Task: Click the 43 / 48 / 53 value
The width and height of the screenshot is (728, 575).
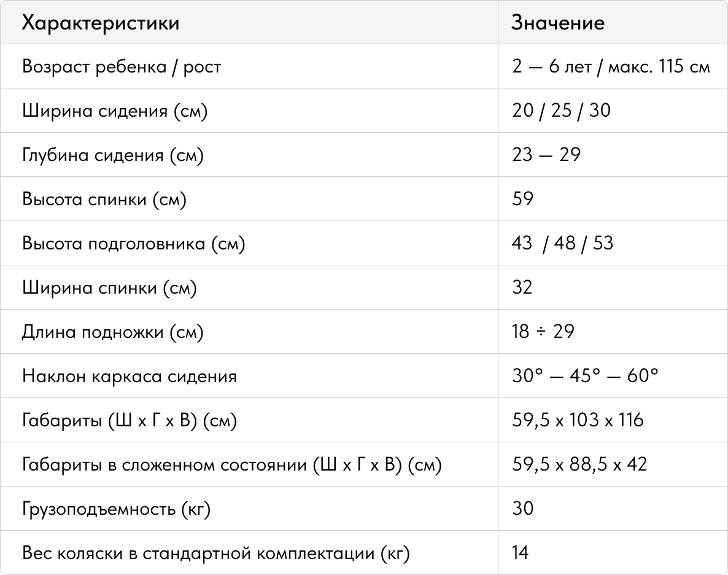Action: pyautogui.click(x=562, y=243)
